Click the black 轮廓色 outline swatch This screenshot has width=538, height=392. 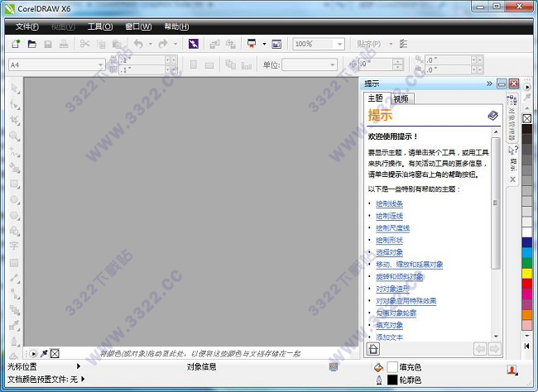391,380
